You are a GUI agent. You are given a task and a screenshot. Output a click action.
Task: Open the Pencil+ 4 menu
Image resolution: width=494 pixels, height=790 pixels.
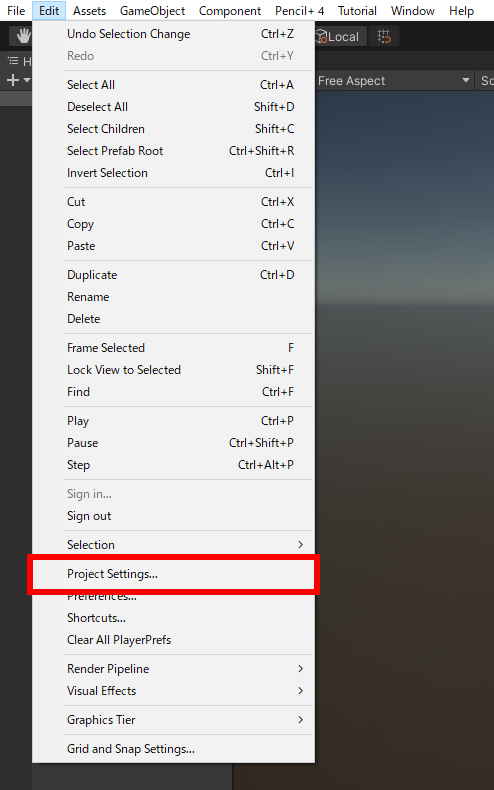coord(299,11)
